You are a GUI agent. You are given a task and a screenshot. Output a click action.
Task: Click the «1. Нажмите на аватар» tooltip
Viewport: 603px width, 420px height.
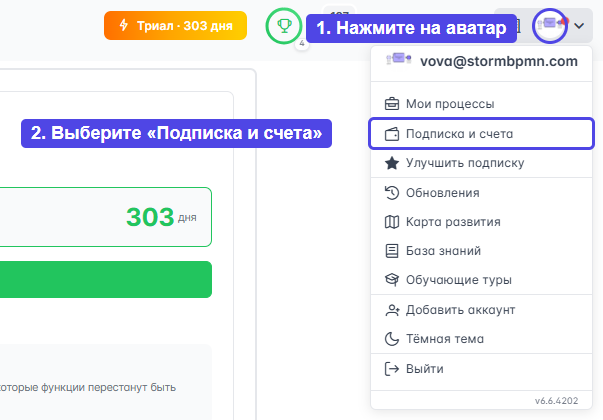pyautogui.click(x=411, y=28)
